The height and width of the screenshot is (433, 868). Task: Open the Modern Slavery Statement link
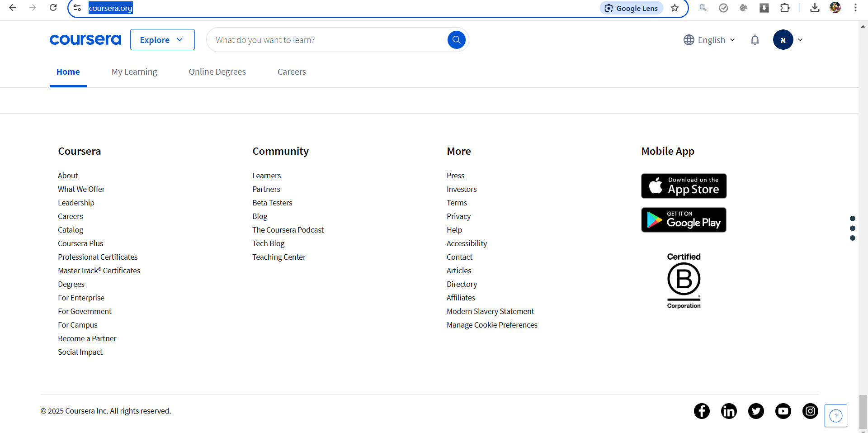tap(491, 311)
